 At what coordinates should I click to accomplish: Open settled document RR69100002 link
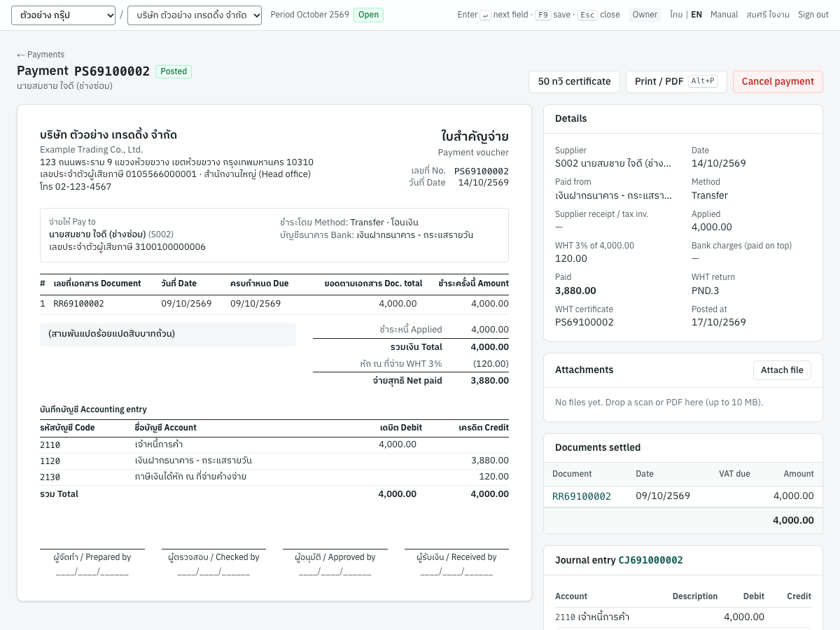coord(582,496)
